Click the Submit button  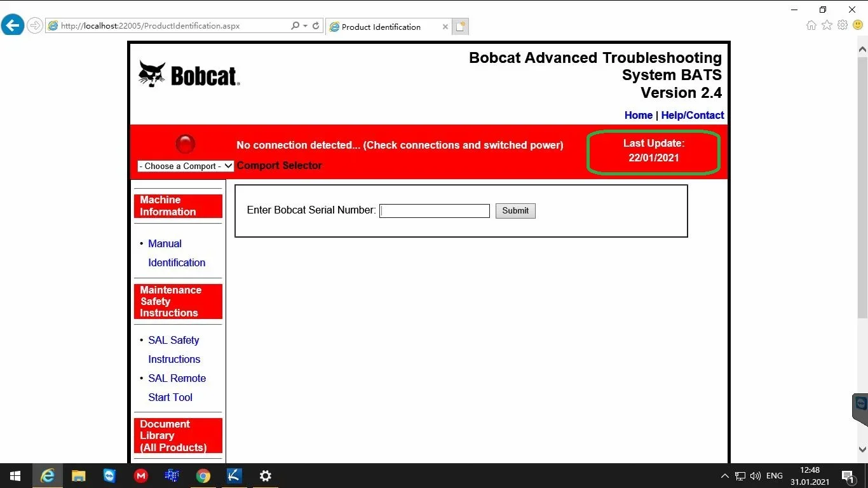point(515,211)
